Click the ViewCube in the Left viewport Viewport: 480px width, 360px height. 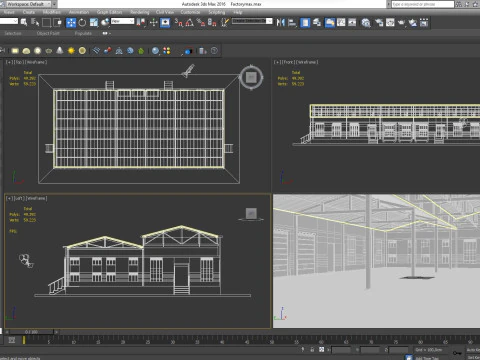[251, 214]
